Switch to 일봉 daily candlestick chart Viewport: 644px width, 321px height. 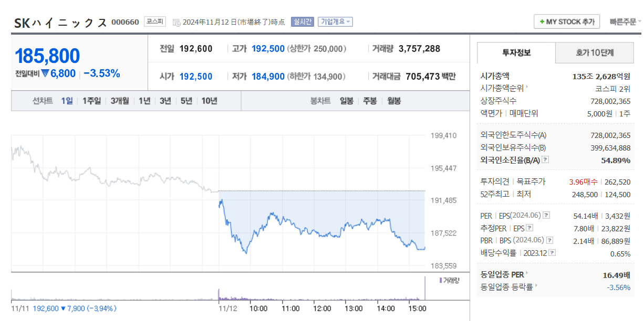pos(346,101)
